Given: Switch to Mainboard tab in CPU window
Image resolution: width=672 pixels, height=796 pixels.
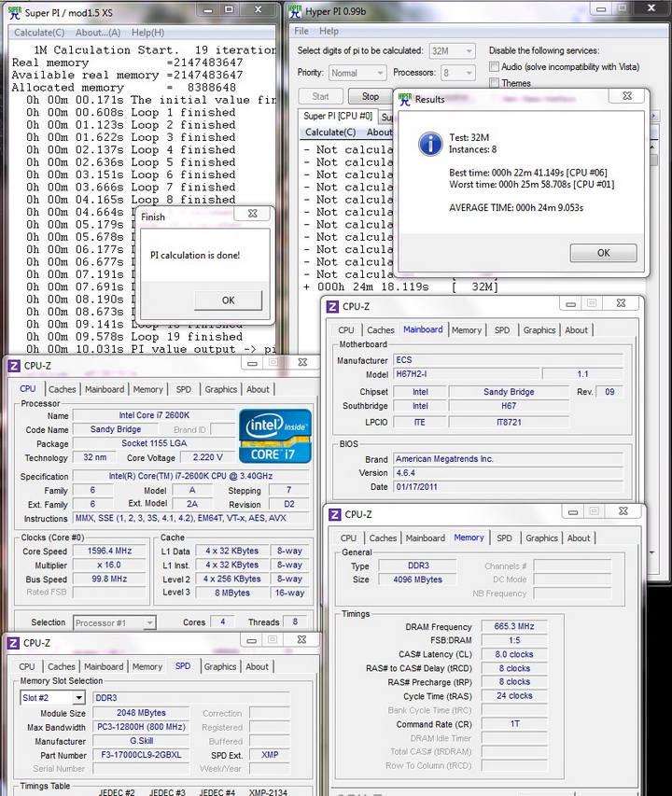Looking at the screenshot, I should click(x=105, y=389).
